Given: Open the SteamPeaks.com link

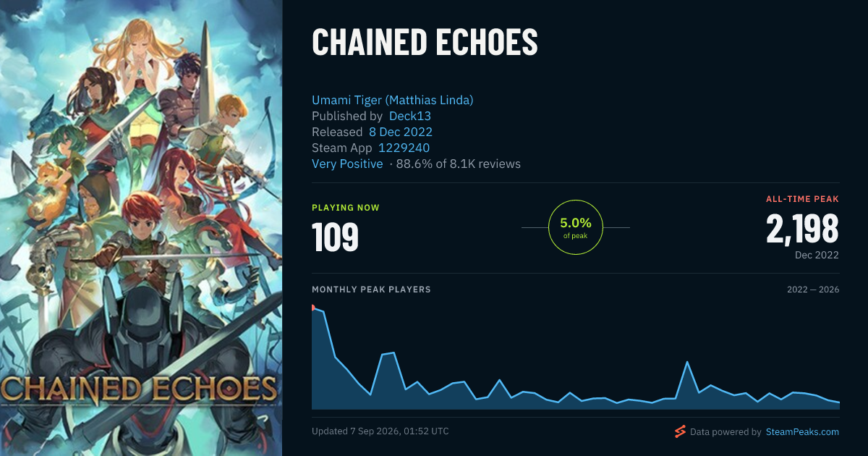Looking at the screenshot, I should pyautogui.click(x=802, y=432).
